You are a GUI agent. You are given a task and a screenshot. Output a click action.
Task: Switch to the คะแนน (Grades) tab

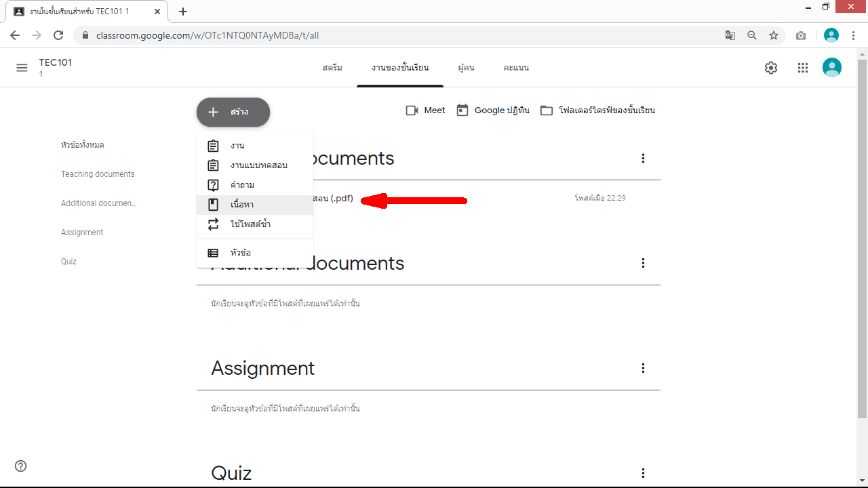516,68
